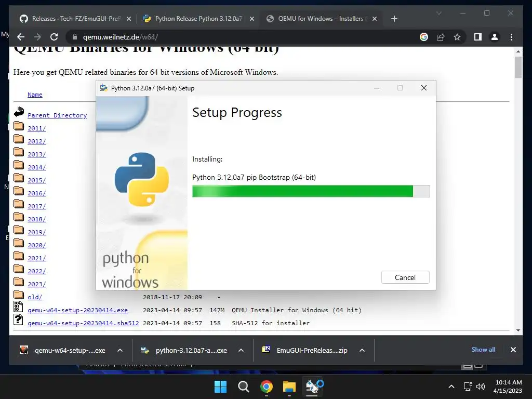This screenshot has width=532, height=399.
Task: Open a new Chrome tab
Action: 394,19
